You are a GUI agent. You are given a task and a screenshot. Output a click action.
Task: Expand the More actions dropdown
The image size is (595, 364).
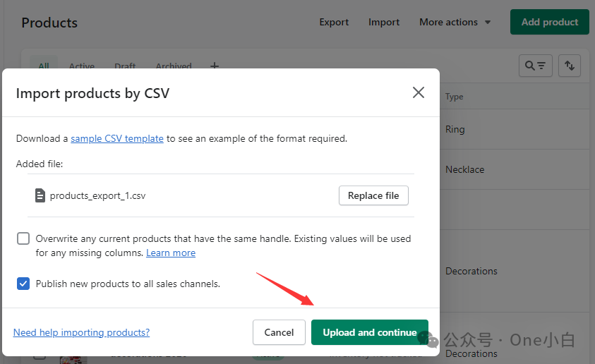[x=455, y=22]
